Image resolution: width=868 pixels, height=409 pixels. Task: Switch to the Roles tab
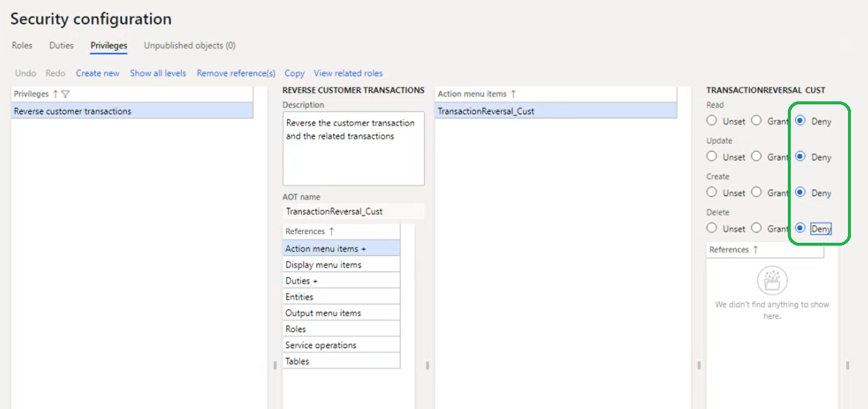21,45
